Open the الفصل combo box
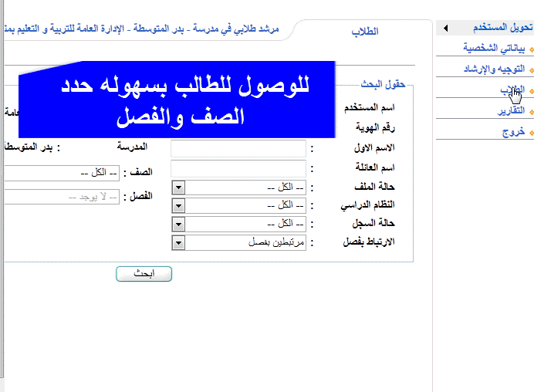Viewport: 534px width, 392px height. (62, 197)
